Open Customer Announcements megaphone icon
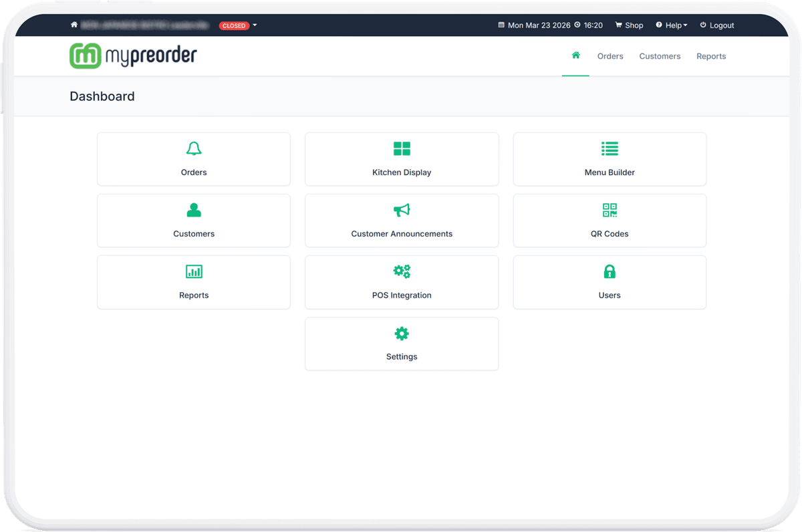The height and width of the screenshot is (532, 802). [401, 210]
